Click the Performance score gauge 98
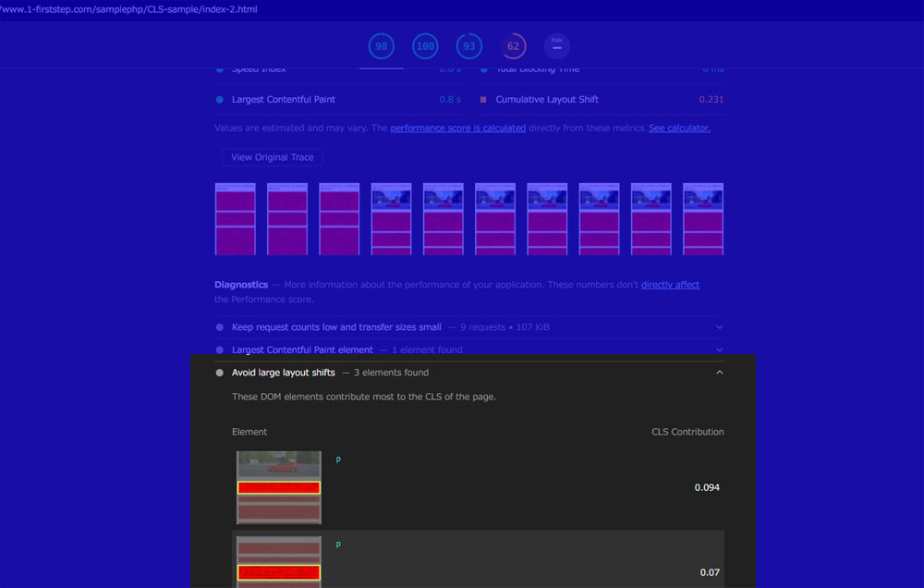The width and height of the screenshot is (924, 588). coord(382,46)
